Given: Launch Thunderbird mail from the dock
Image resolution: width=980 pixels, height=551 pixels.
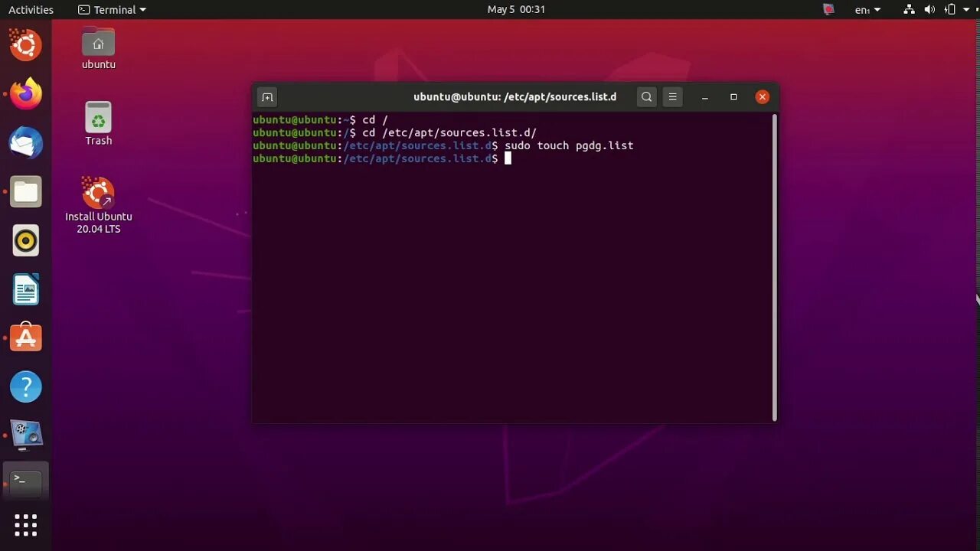Looking at the screenshot, I should coord(25,143).
